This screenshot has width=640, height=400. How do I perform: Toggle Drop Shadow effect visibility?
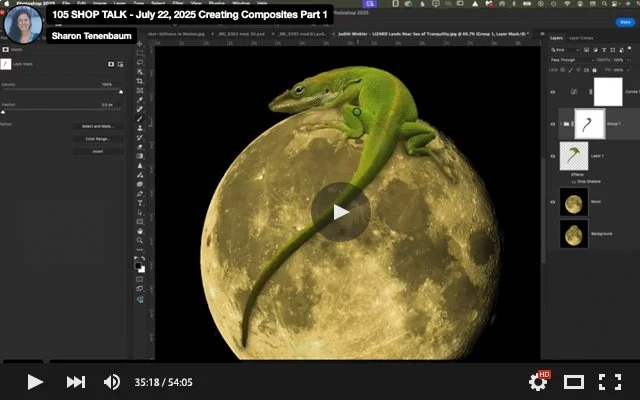tap(573, 182)
